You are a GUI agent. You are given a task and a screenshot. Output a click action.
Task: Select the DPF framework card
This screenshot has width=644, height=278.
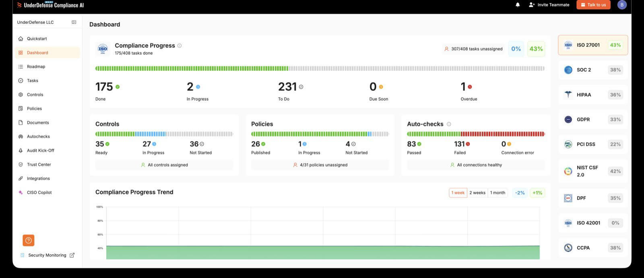pyautogui.click(x=593, y=198)
